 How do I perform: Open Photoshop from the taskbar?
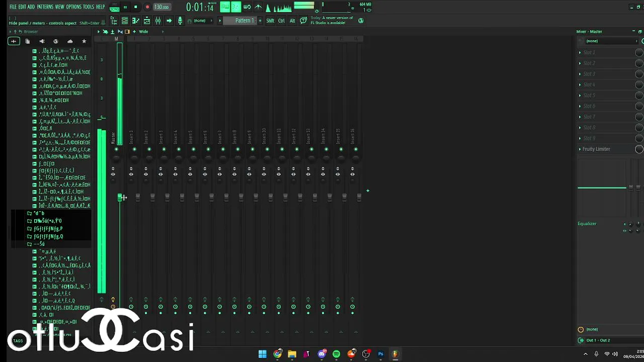[381, 354]
